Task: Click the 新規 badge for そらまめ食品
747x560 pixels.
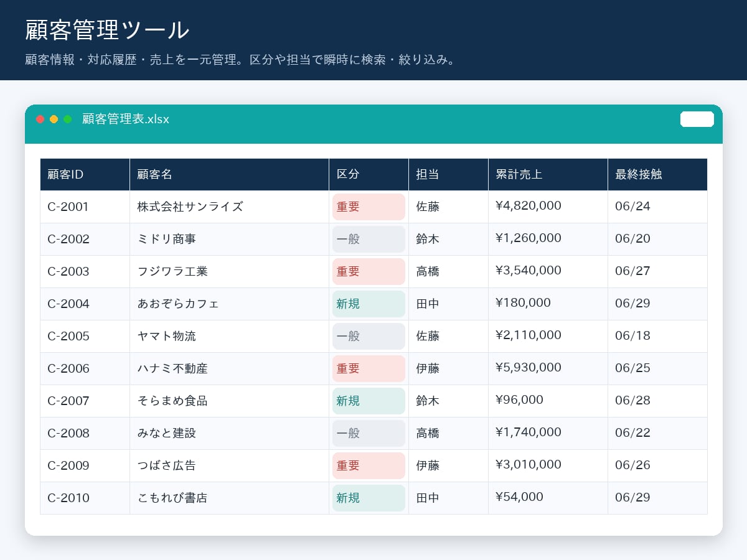Action: click(x=369, y=401)
